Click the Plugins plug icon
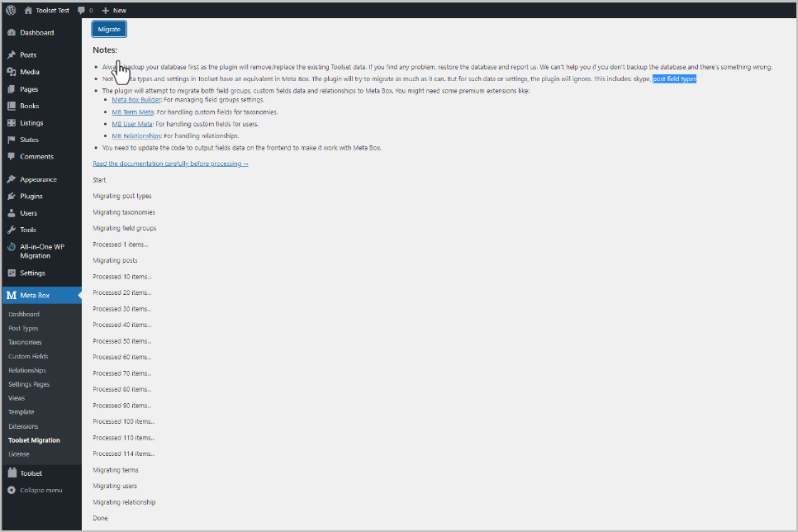This screenshot has width=798, height=532. click(x=12, y=196)
